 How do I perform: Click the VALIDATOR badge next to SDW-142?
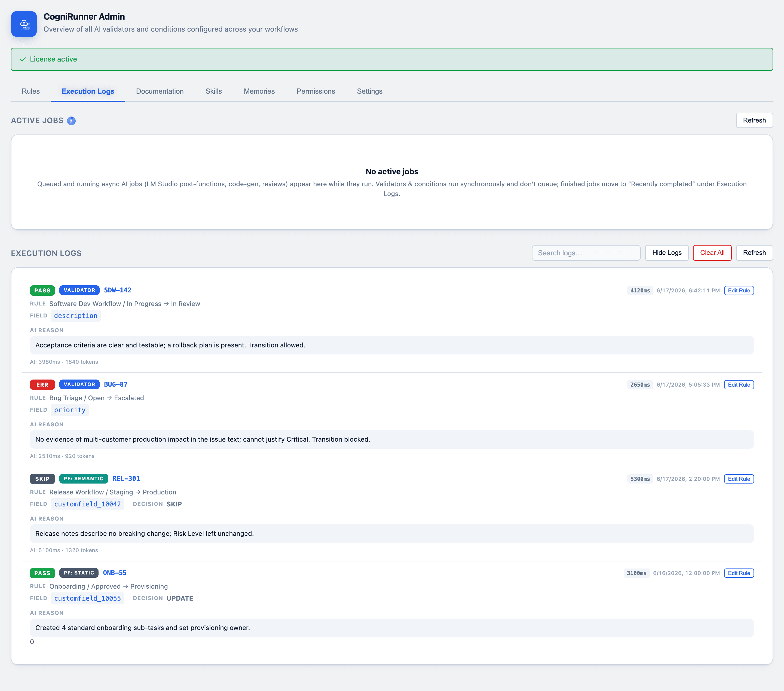(x=79, y=291)
